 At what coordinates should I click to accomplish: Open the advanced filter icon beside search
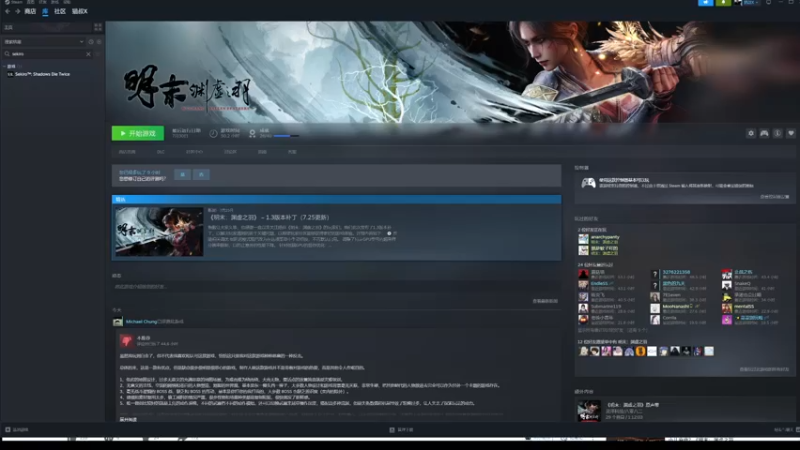point(98,54)
